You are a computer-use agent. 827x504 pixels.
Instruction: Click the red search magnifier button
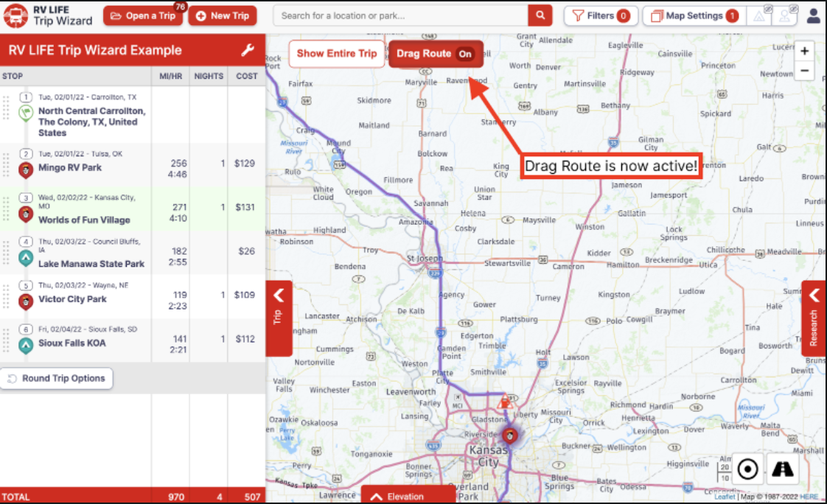tap(540, 15)
